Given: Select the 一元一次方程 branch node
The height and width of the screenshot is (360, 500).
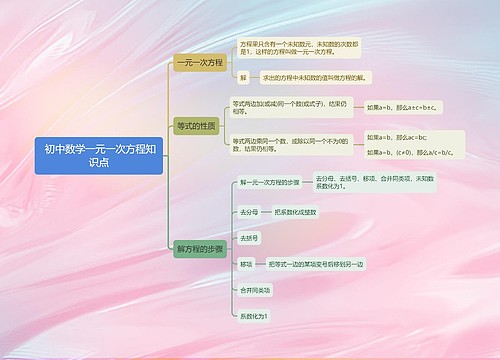Looking at the screenshot, I should click(200, 62).
